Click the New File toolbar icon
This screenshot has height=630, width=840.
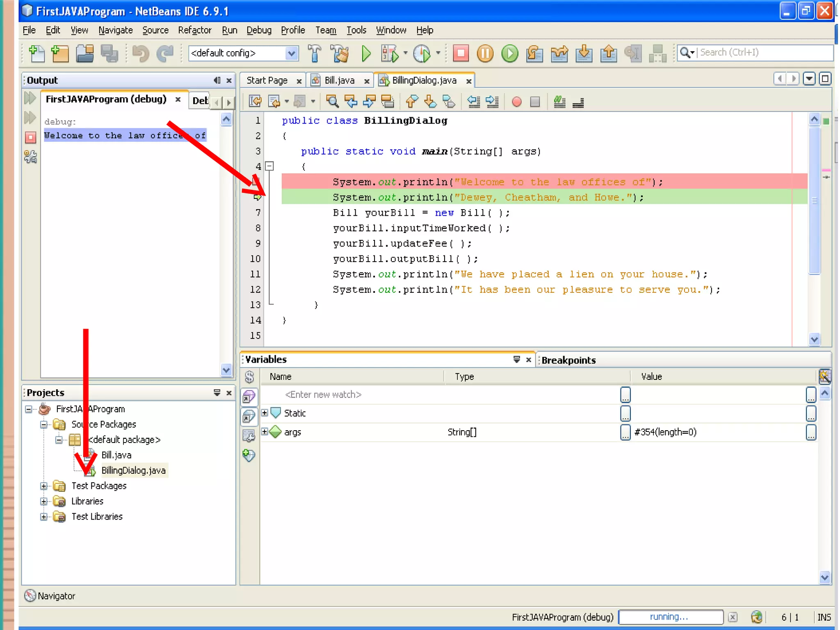point(37,53)
